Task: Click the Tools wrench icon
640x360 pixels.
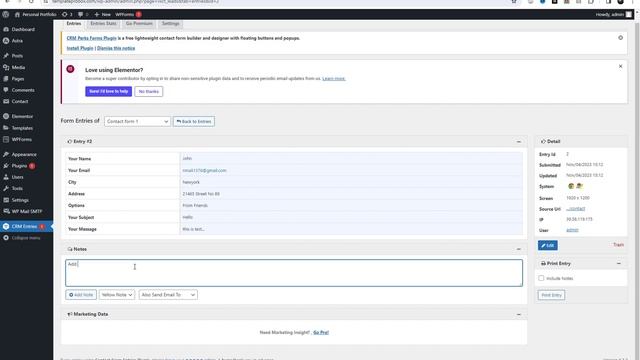Action: 6,189
